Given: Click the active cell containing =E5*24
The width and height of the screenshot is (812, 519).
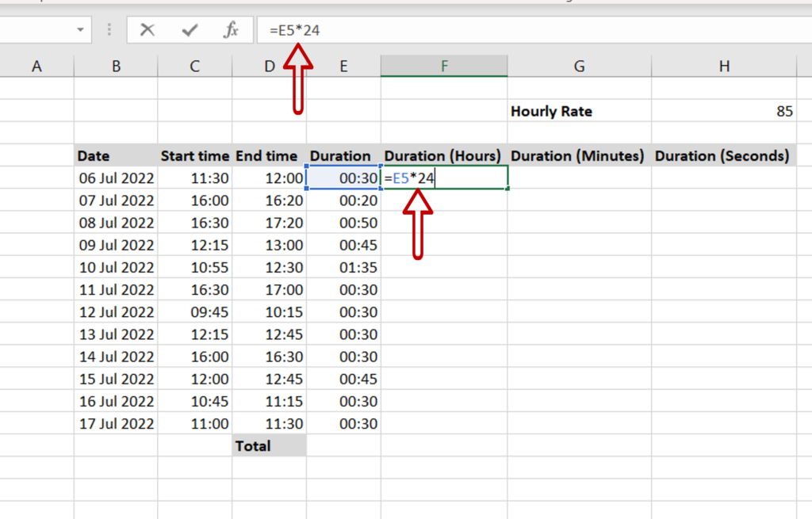Looking at the screenshot, I should [444, 178].
